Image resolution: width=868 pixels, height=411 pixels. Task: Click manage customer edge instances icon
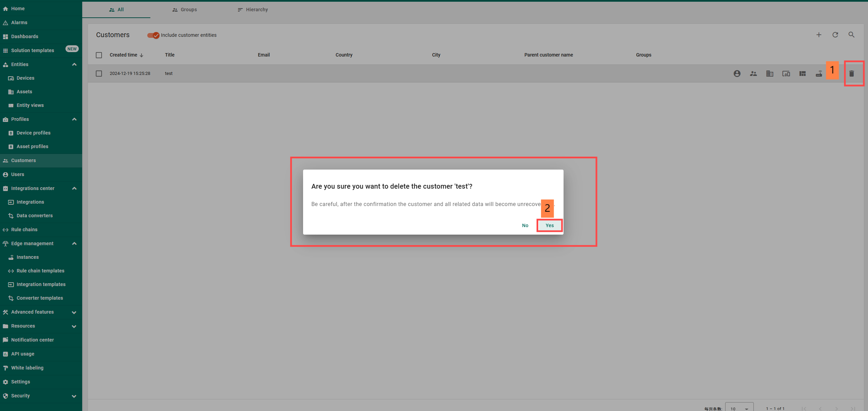[819, 74]
